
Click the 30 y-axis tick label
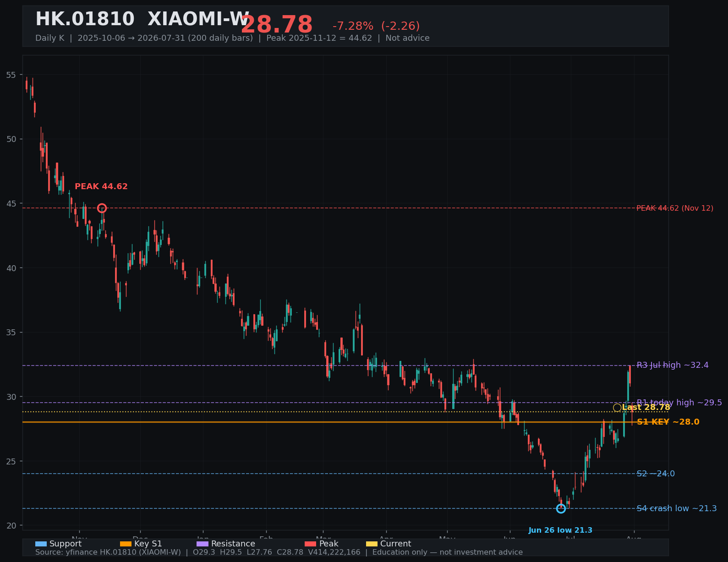coord(11,397)
